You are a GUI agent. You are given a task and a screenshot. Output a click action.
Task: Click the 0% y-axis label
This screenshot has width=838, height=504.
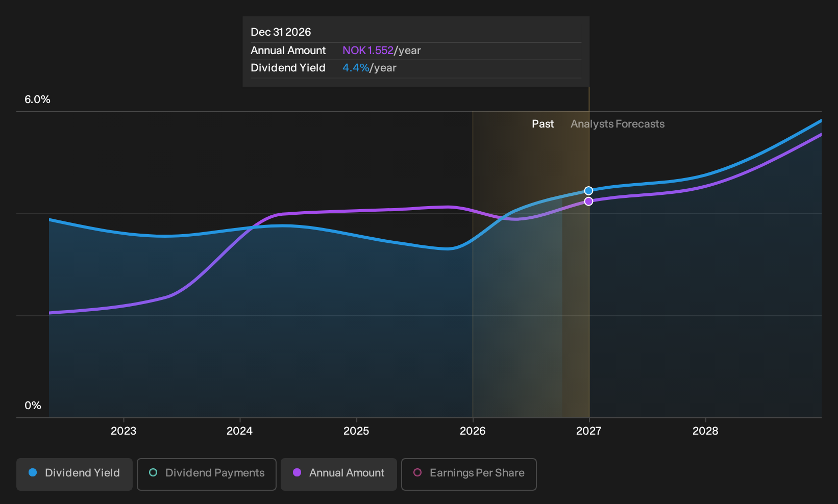[x=33, y=406]
